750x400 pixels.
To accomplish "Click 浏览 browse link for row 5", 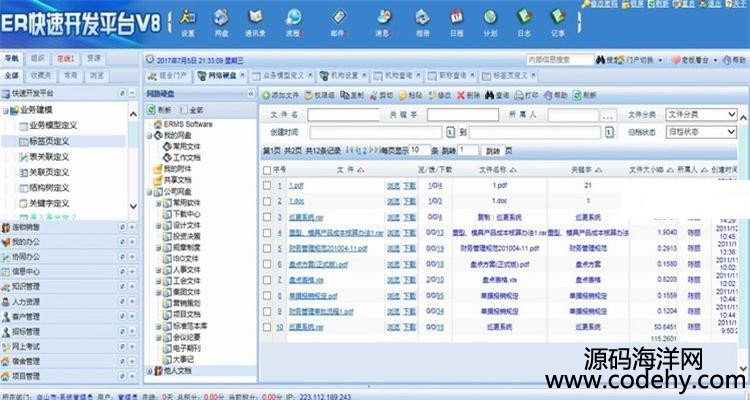I will pos(393,249).
